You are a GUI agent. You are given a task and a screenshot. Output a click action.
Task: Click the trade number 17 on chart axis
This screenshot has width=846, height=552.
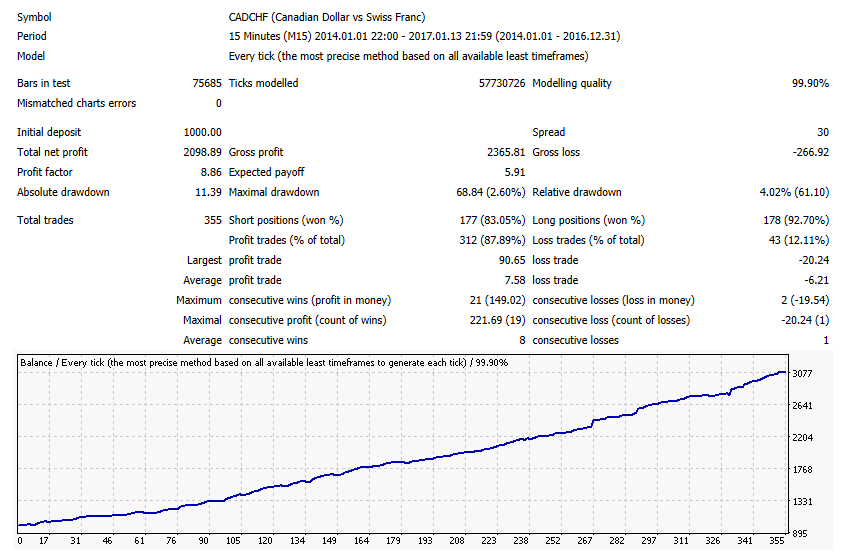[44, 541]
